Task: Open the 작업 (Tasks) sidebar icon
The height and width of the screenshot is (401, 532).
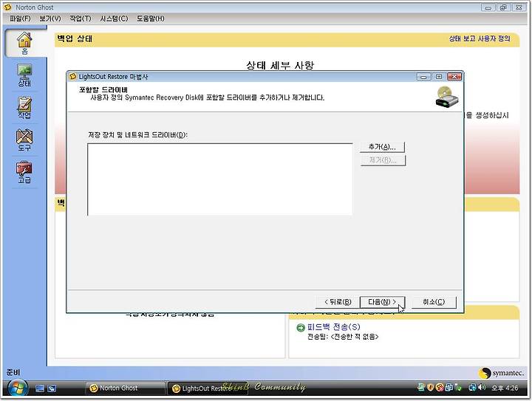Action: 24,108
